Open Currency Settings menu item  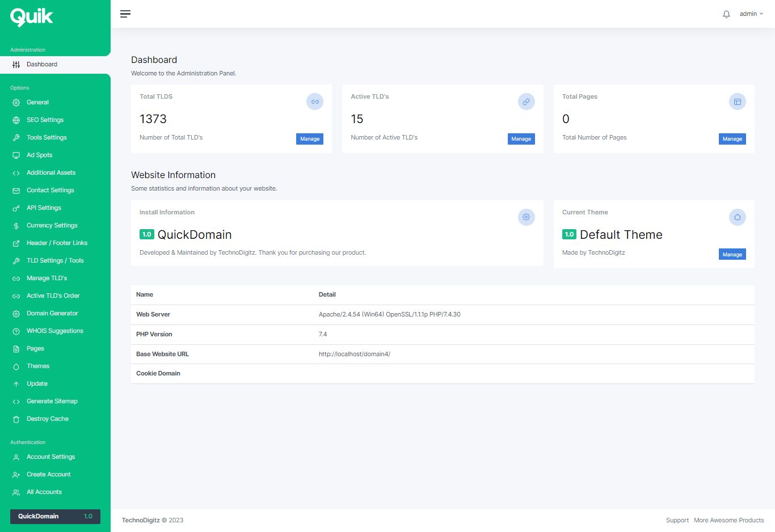[x=52, y=225]
